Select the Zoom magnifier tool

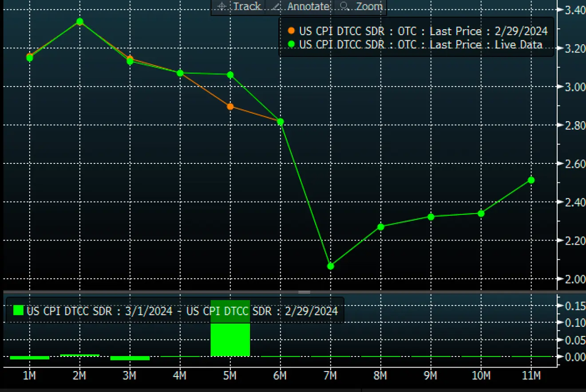coord(361,7)
